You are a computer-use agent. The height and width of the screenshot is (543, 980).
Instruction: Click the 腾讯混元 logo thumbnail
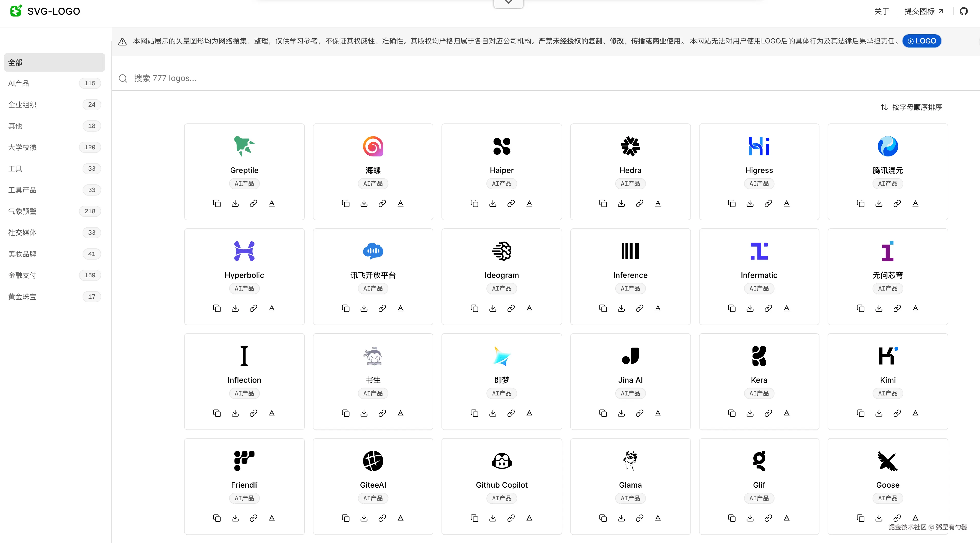point(888,146)
